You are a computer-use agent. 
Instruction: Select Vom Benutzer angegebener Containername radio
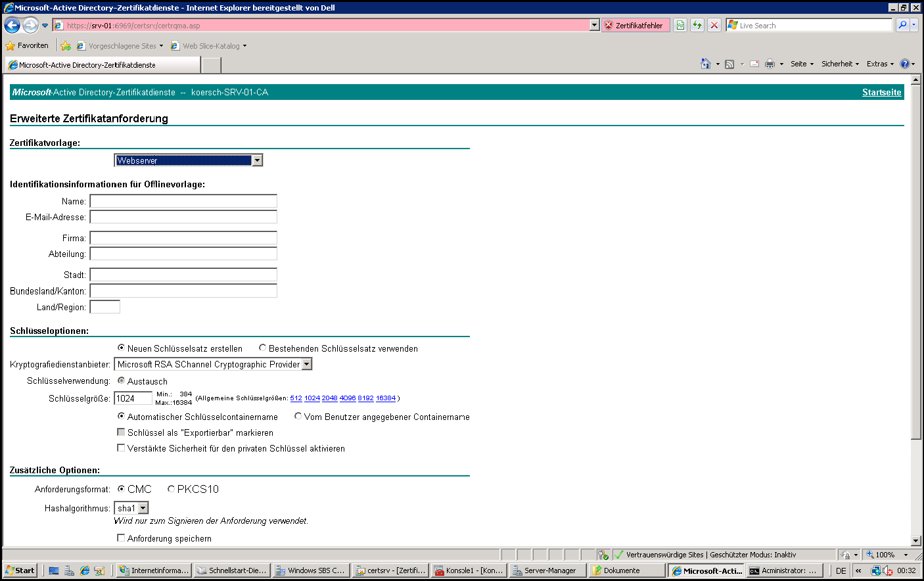point(298,416)
